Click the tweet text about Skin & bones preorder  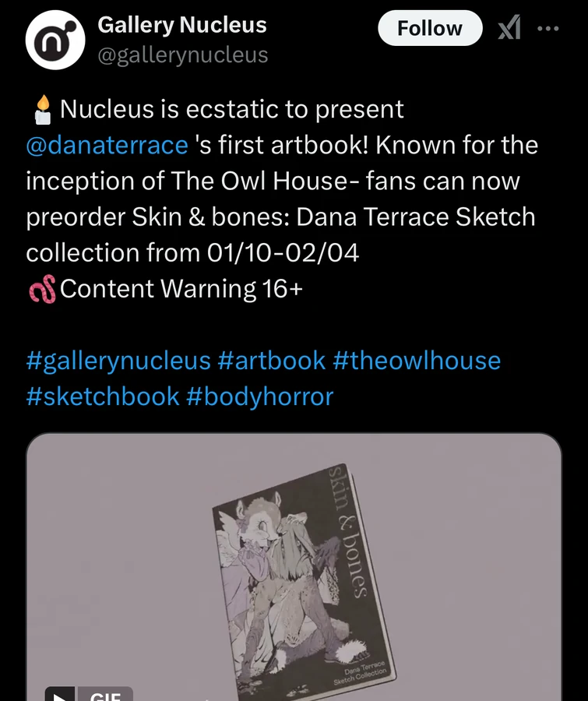pos(282,181)
